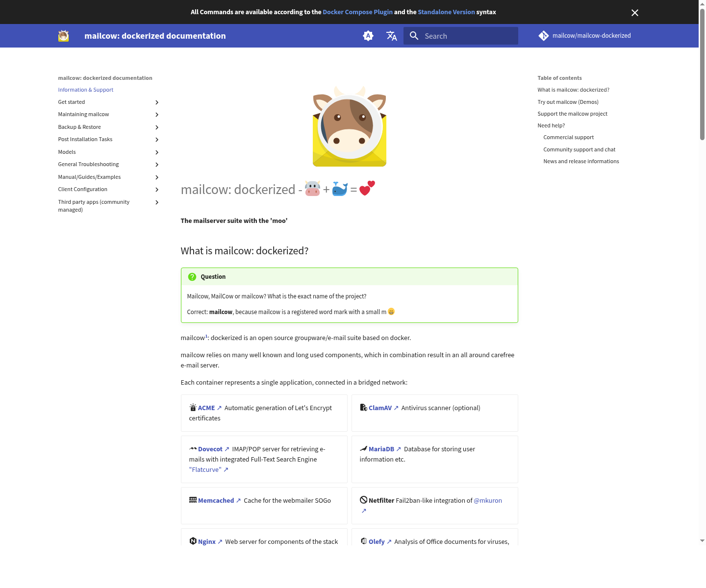Screen dimensions: 706x588
Task: Expand Backup & Restore chevron
Action: coord(157,127)
